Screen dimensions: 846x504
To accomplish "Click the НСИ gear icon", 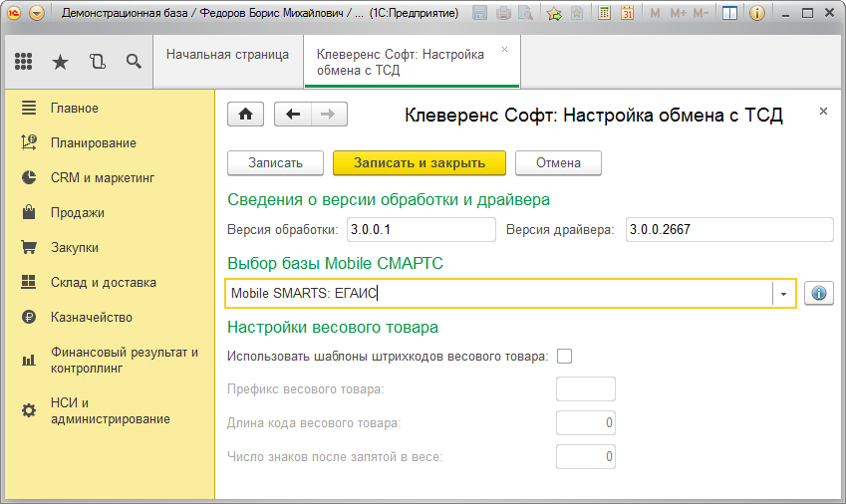I will [x=29, y=410].
